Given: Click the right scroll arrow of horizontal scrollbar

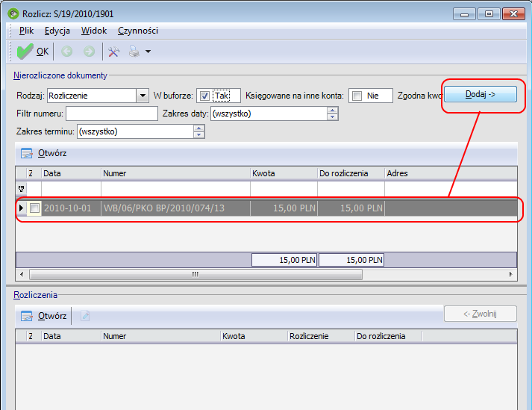Looking at the screenshot, I should coord(510,274).
